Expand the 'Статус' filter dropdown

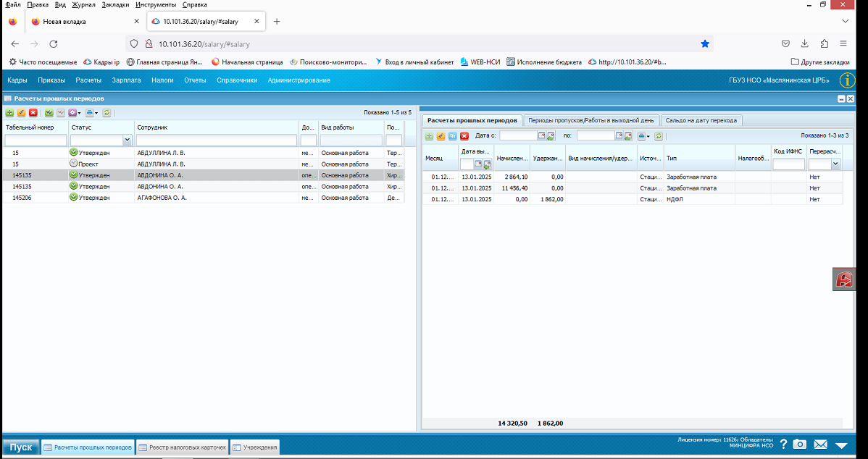coord(128,140)
